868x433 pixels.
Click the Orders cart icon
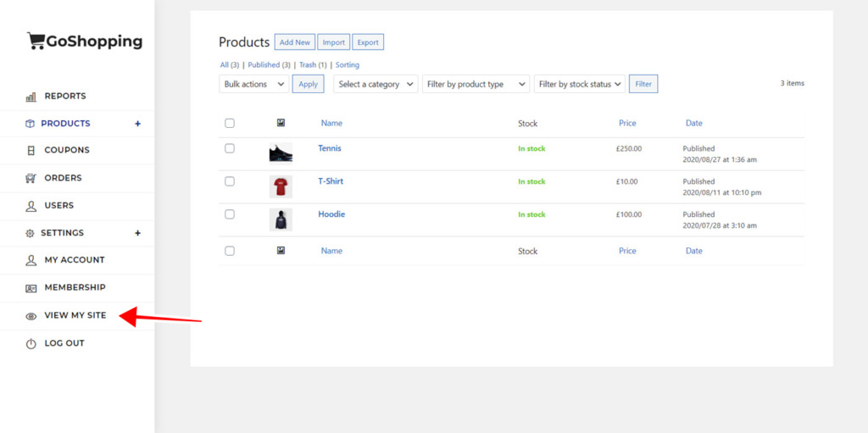coord(31,178)
